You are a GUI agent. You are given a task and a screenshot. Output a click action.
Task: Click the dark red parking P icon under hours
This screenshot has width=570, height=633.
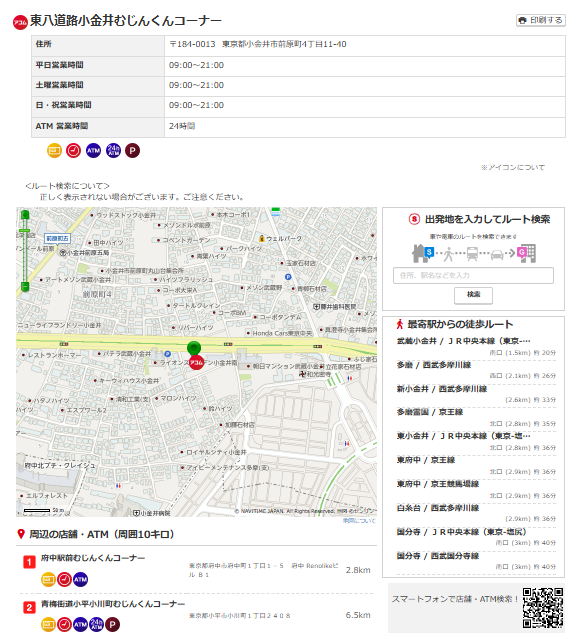132,151
